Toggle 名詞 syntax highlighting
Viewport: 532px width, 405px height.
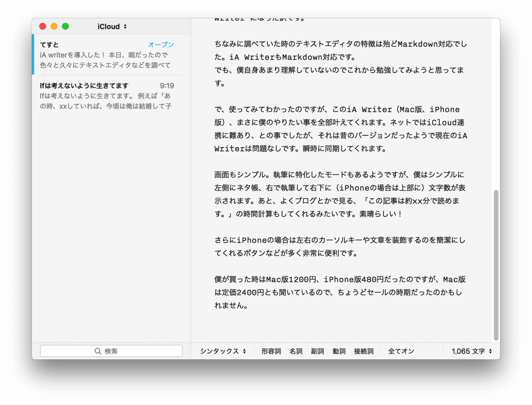tap(296, 351)
